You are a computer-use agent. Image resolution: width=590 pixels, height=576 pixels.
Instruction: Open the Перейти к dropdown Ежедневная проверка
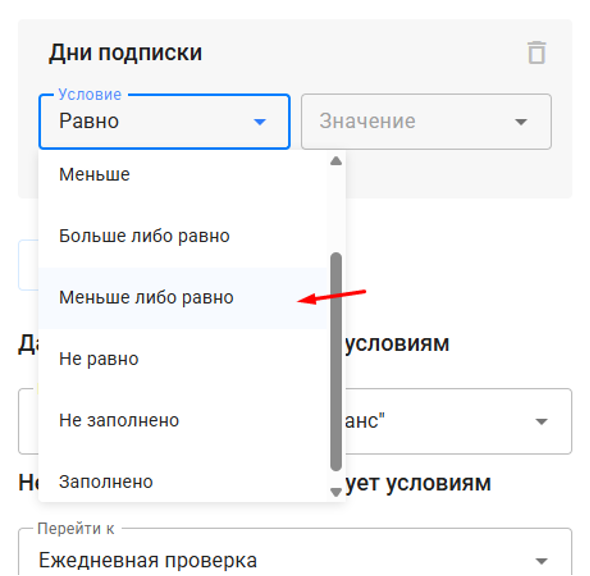[295, 552]
